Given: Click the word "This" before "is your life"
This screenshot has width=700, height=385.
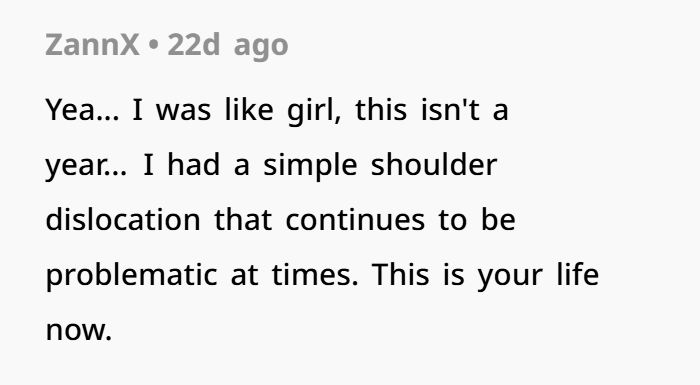Looking at the screenshot, I should (401, 275).
